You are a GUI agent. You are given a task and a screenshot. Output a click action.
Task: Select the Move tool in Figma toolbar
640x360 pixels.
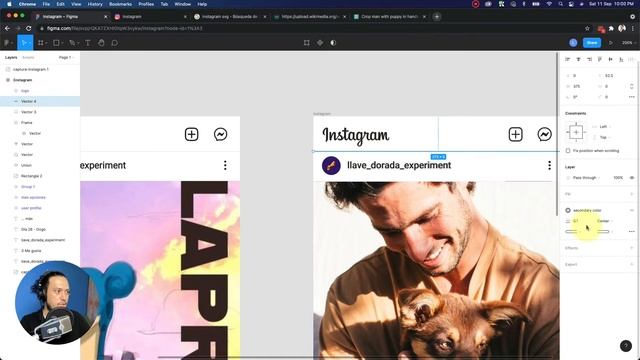coord(24,42)
